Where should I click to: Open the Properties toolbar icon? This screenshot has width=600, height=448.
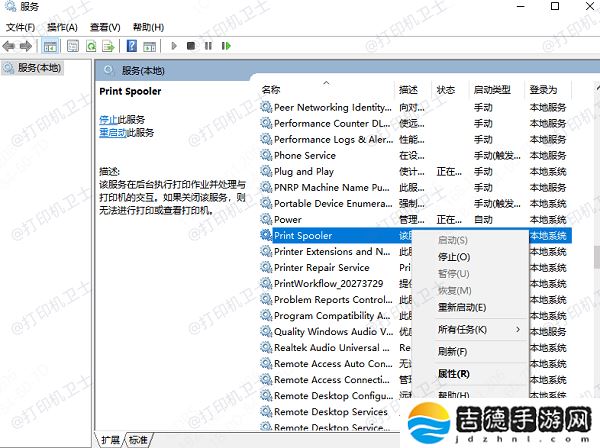click(x=73, y=46)
